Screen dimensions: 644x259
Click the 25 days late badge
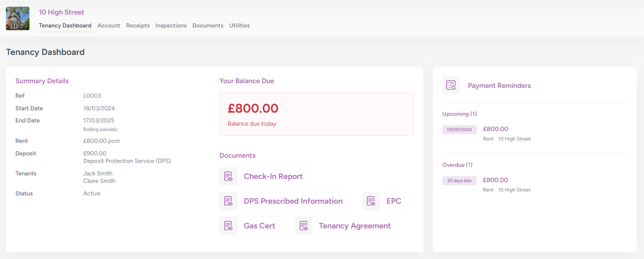click(459, 181)
